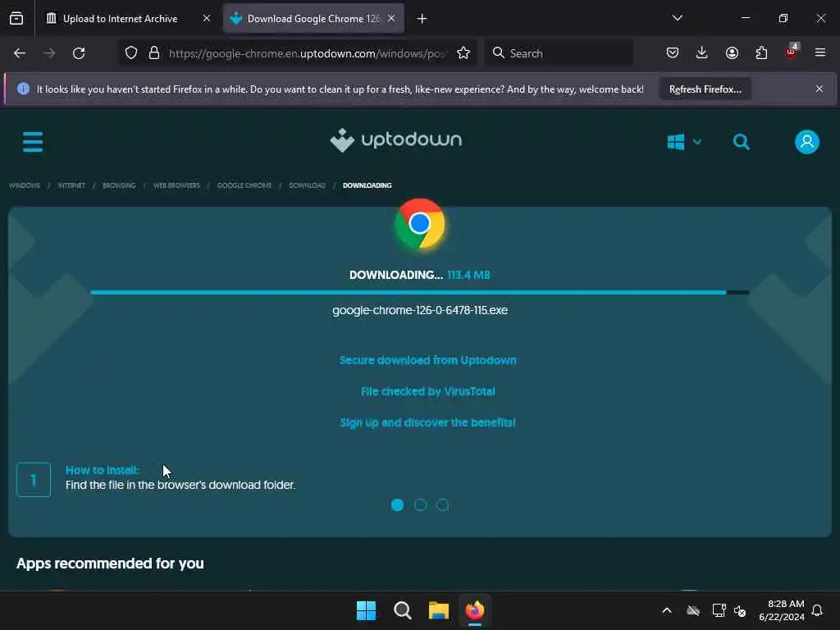Open tracking protection shield panel
Viewport: 840px width, 630px height.
pos(131,53)
